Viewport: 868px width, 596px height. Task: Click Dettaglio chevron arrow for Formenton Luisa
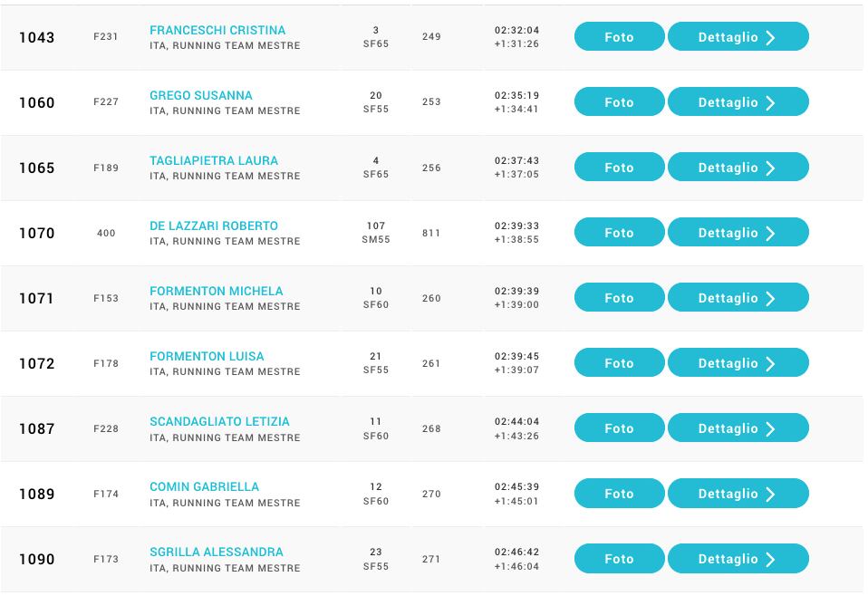coord(771,364)
